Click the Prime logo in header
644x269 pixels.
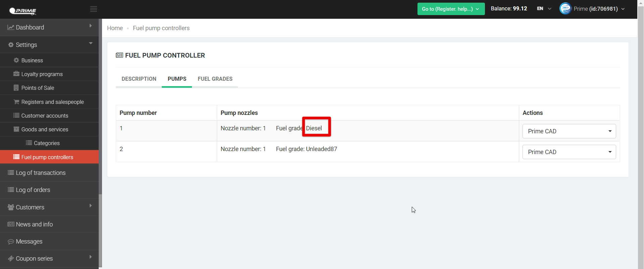[x=23, y=11]
